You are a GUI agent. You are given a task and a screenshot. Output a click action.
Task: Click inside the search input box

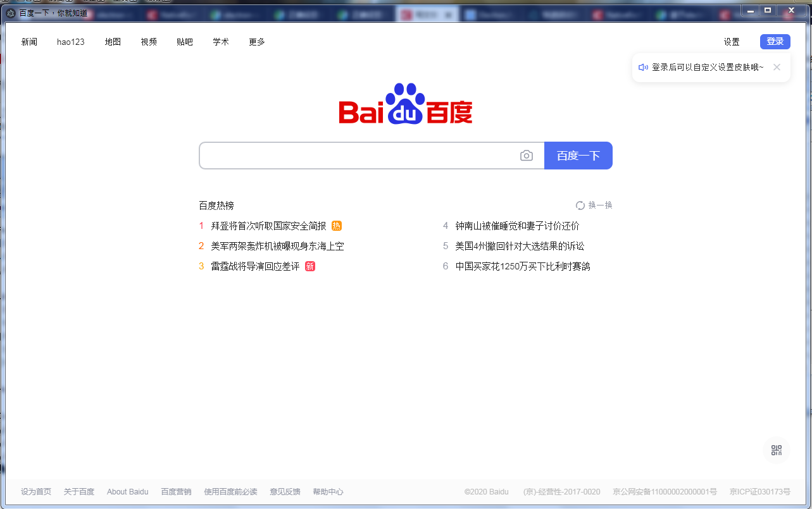(x=361, y=155)
